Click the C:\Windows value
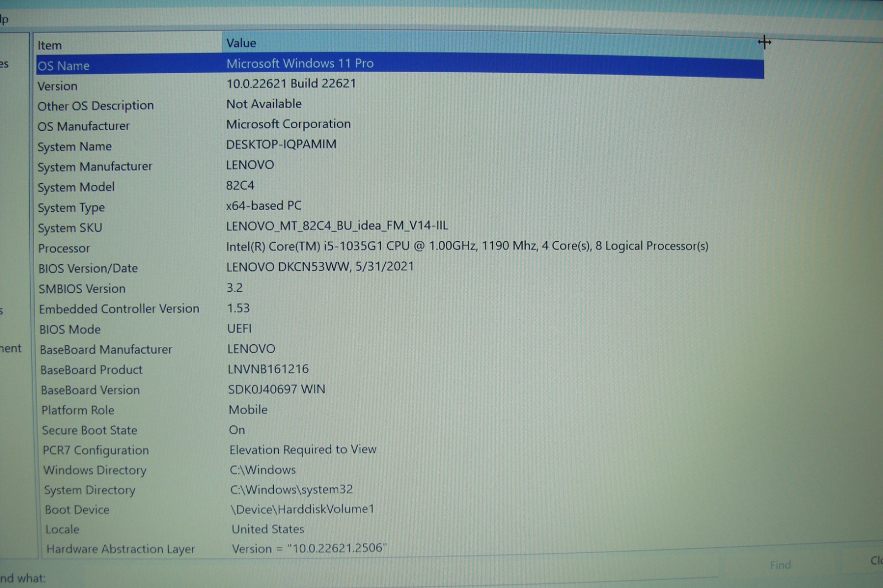The height and width of the screenshot is (588, 883). [263, 469]
